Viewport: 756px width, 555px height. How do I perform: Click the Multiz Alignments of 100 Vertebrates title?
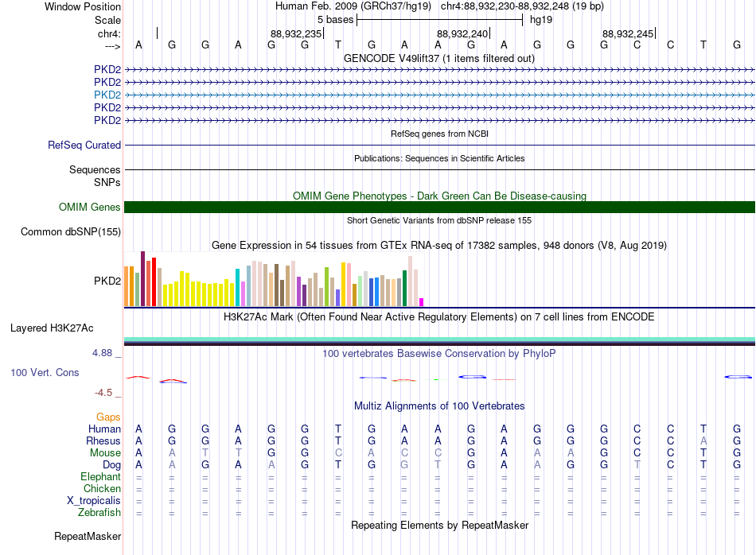pos(439,406)
